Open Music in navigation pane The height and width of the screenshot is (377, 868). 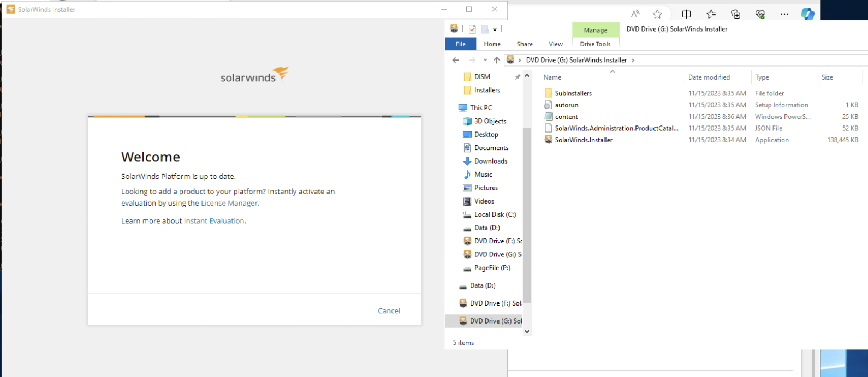point(483,175)
